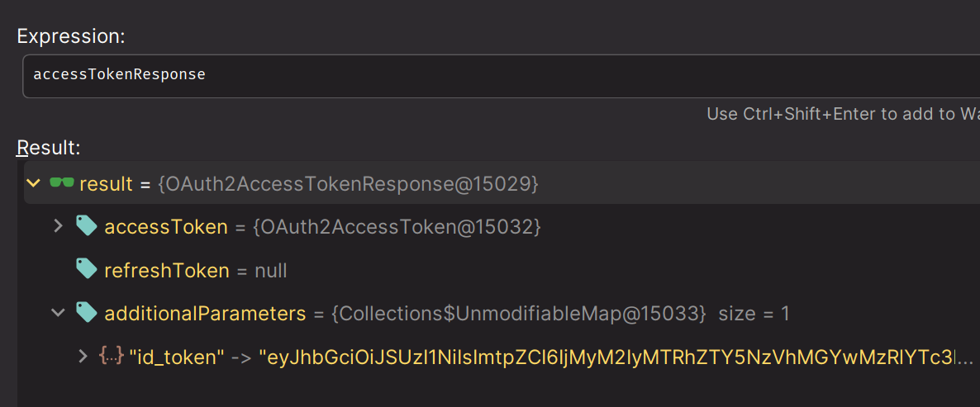This screenshot has height=407, width=980.
Task: Select the result variable name
Action: coord(106,184)
